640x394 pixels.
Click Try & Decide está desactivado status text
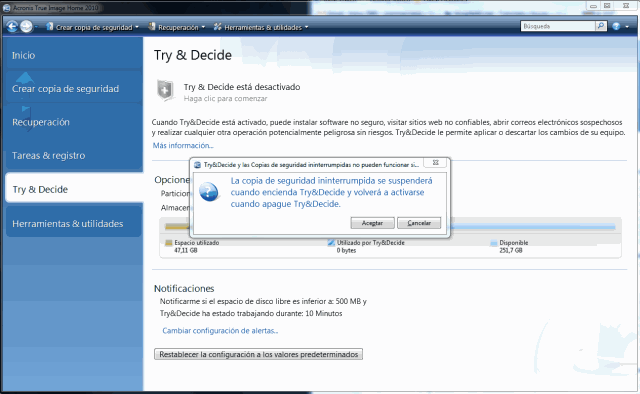[242, 87]
